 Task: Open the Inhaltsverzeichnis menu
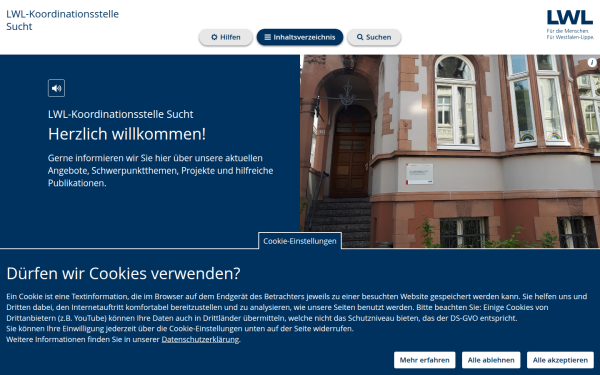(300, 37)
